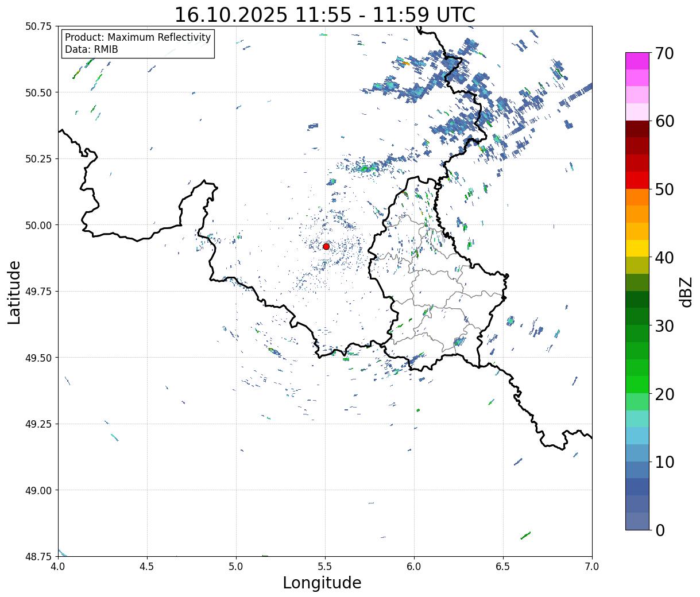Click the longitude tick label '5.5'
700x597 pixels.
[325, 566]
